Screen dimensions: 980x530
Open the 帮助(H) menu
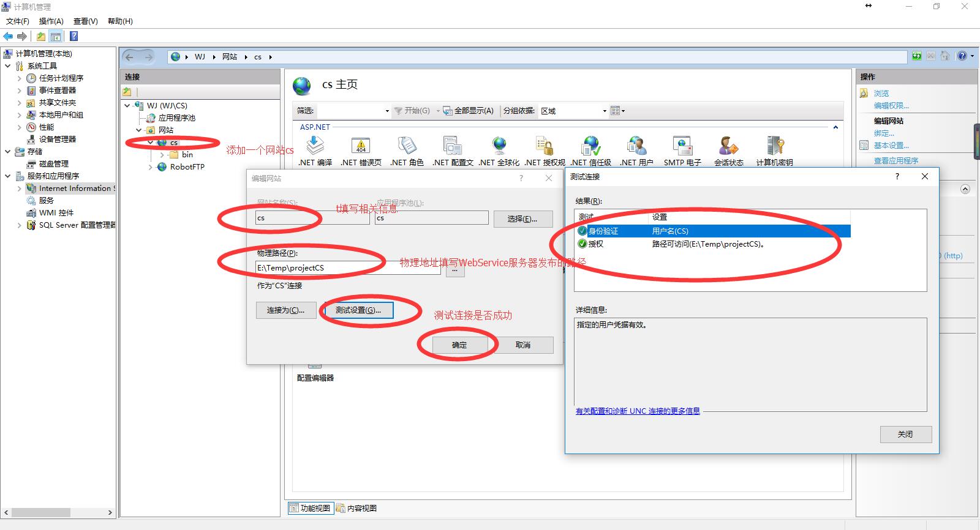pos(120,21)
